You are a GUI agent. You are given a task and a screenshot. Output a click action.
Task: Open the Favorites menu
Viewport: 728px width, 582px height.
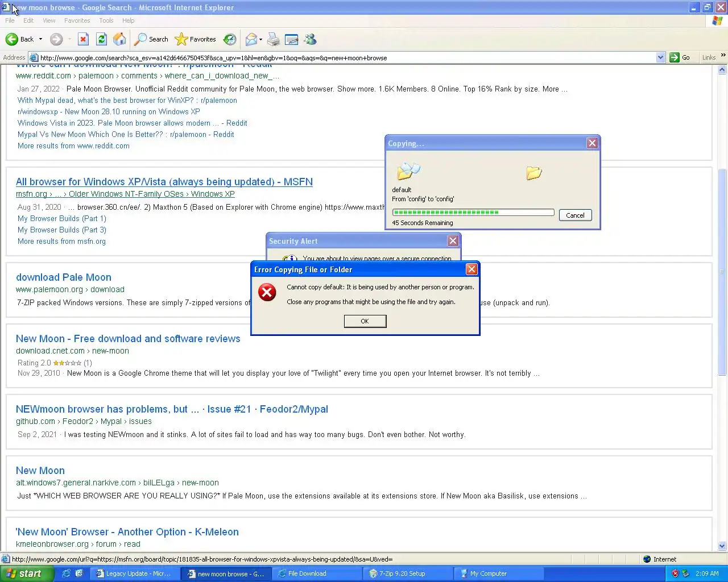(x=77, y=20)
